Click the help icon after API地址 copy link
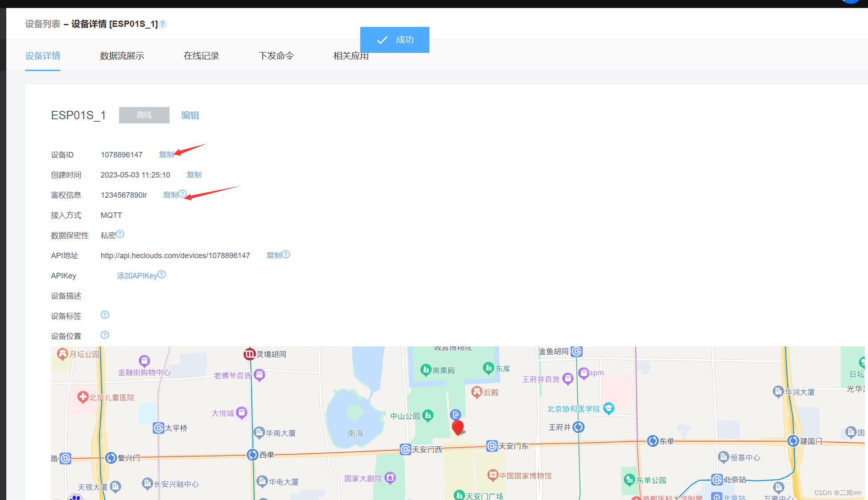 (286, 254)
